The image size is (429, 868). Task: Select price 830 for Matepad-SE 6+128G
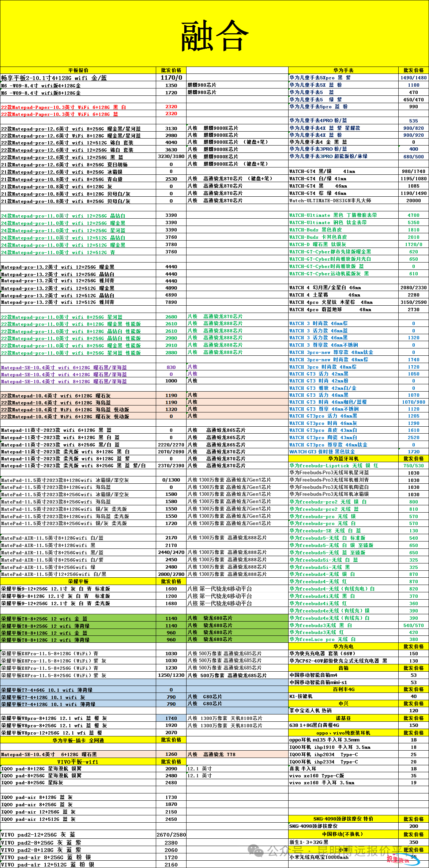click(171, 367)
